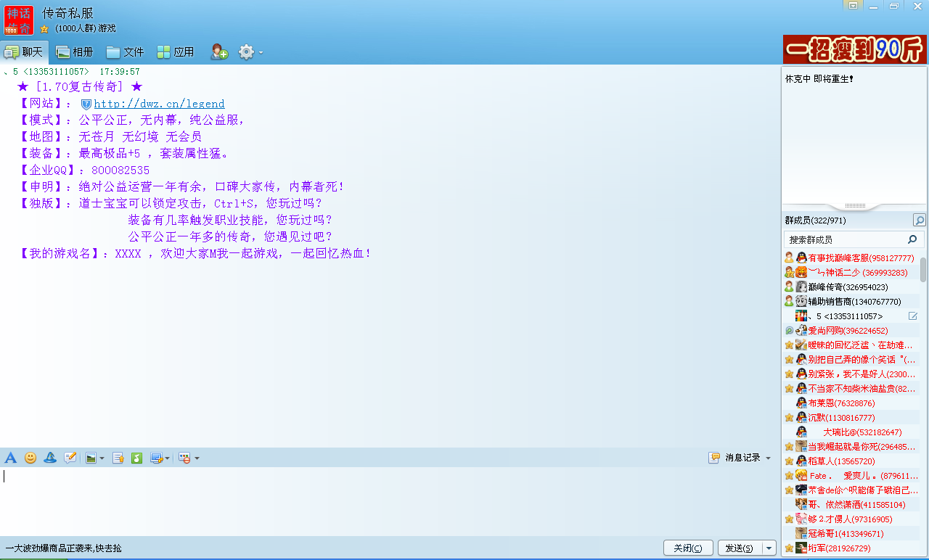
Task: Expand the 消息记录 dropdown arrow
Action: (769, 458)
